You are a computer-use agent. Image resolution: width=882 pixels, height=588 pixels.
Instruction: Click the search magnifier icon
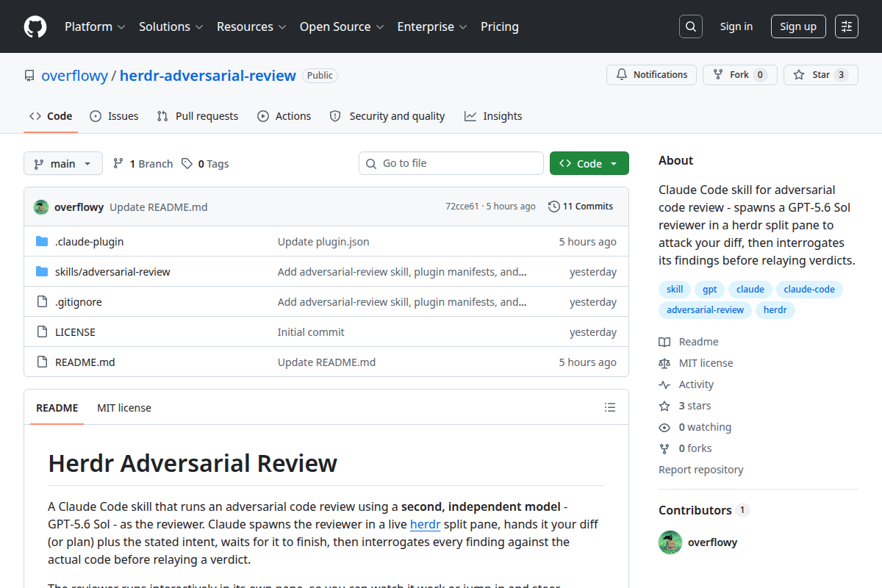[x=690, y=26]
